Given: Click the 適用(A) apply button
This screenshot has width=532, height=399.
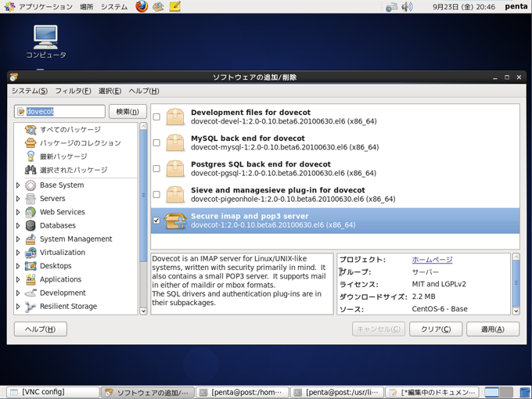Looking at the screenshot, I should (x=493, y=329).
